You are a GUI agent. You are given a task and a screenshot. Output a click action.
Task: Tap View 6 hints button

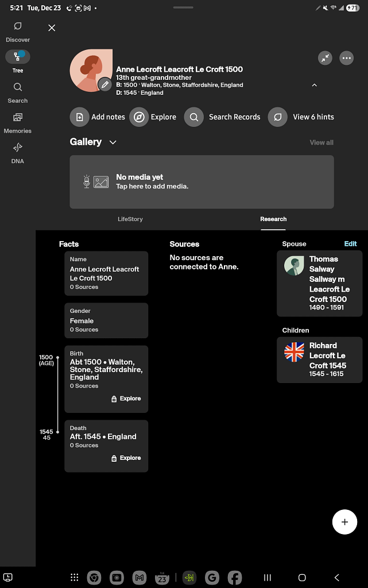coord(302,117)
